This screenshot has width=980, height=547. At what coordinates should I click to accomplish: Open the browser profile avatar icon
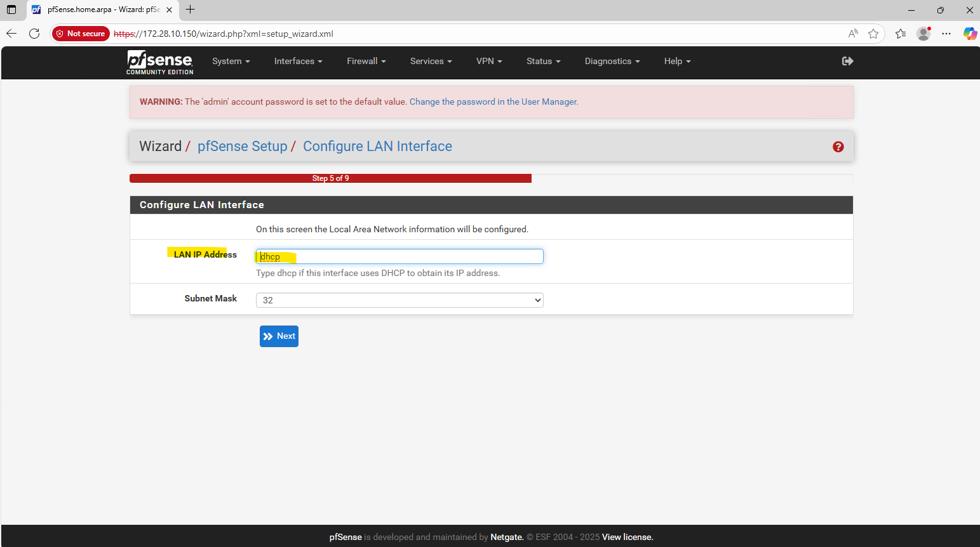pos(923,34)
